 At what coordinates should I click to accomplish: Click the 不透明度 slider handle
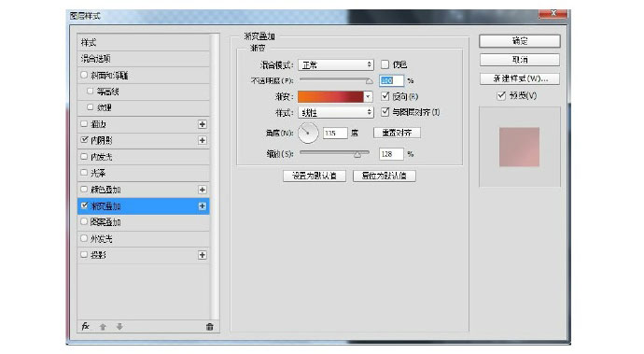[x=370, y=81]
